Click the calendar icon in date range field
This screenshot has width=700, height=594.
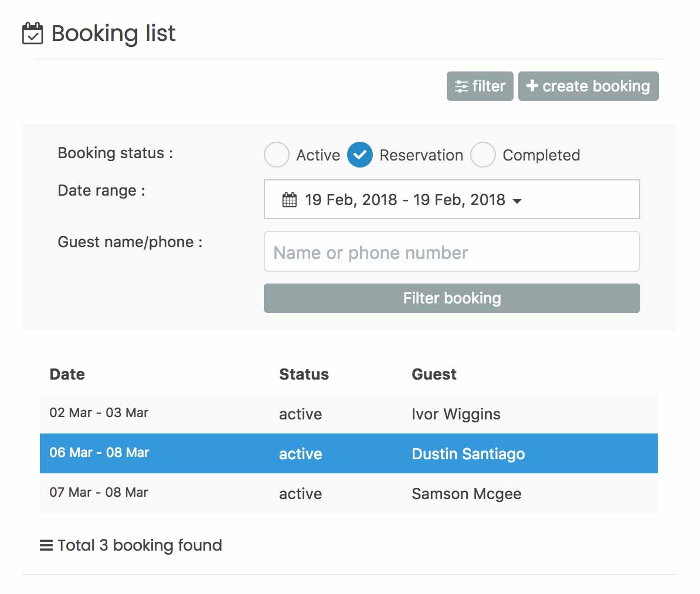(x=290, y=200)
